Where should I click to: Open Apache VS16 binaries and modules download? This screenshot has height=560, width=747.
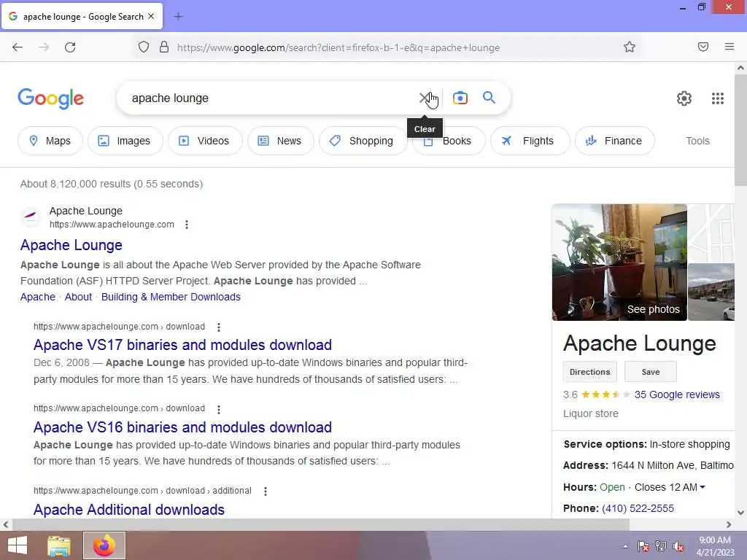pos(182,427)
